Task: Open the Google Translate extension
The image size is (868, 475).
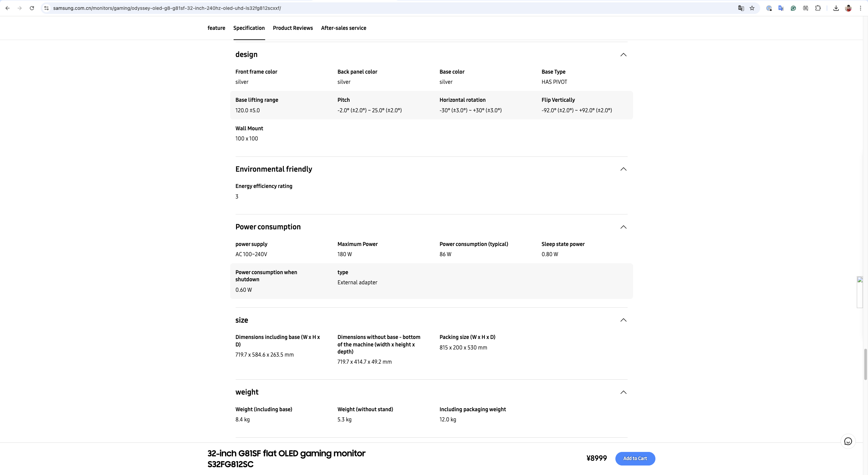Action: click(781, 8)
